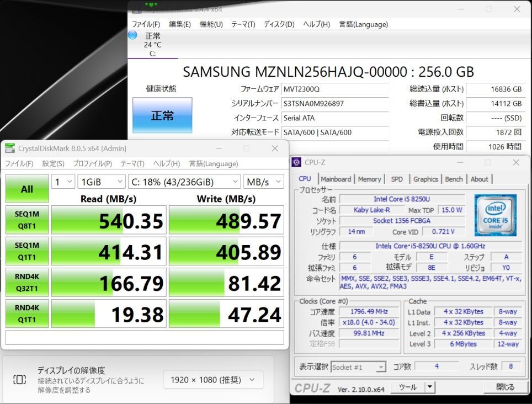Click the SEQ1M Q8T1 write result 489.57
532x404 pixels.
226,220
